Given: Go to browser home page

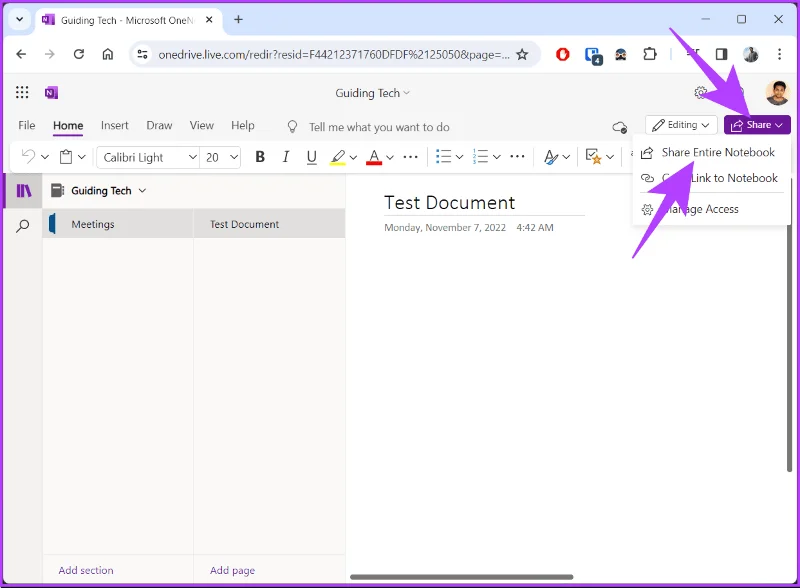Looking at the screenshot, I should pos(108,54).
